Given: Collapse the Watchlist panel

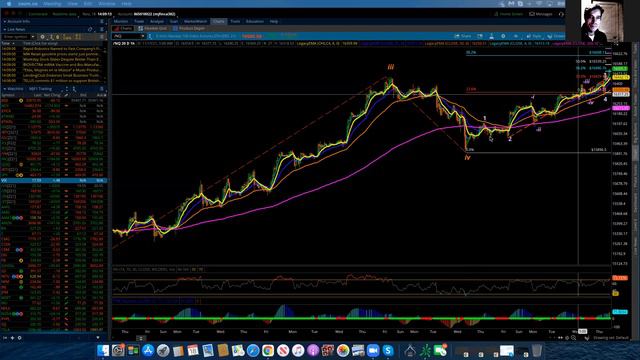Looking at the screenshot, I should [x=5, y=89].
